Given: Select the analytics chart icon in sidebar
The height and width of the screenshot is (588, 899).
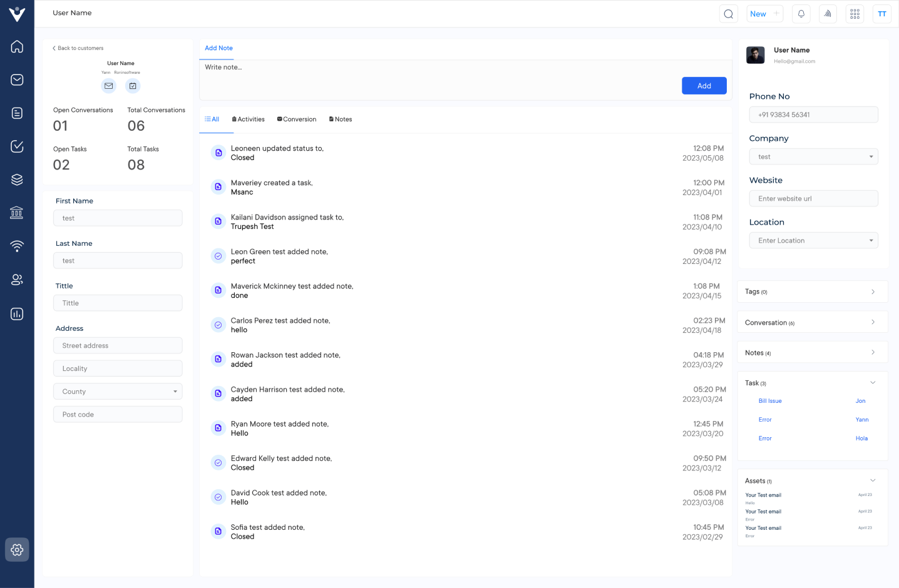Looking at the screenshot, I should coord(16,313).
